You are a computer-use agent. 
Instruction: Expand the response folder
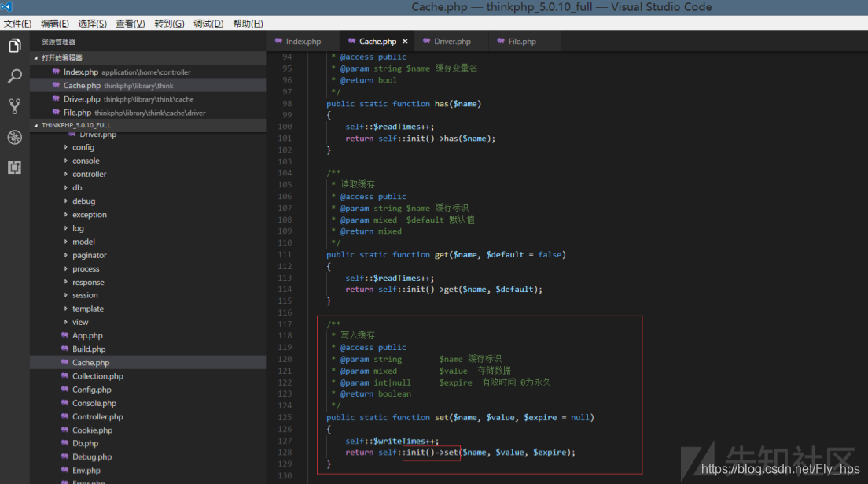point(88,283)
